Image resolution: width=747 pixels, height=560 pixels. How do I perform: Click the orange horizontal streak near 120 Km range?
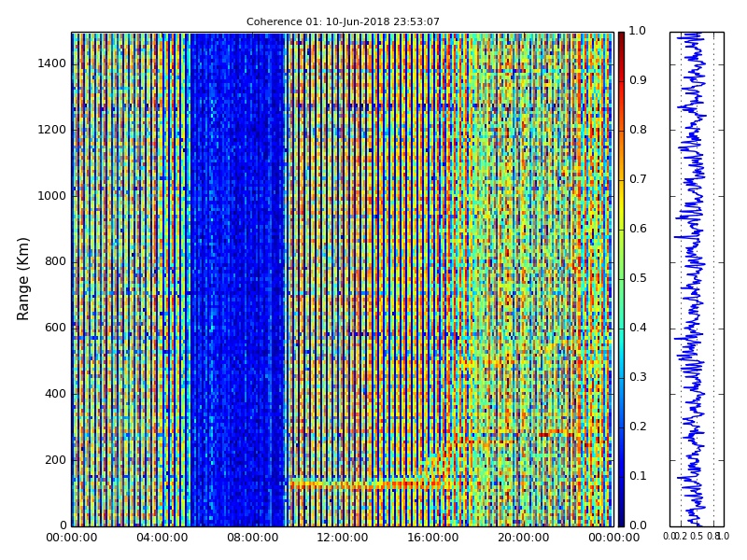371,484
